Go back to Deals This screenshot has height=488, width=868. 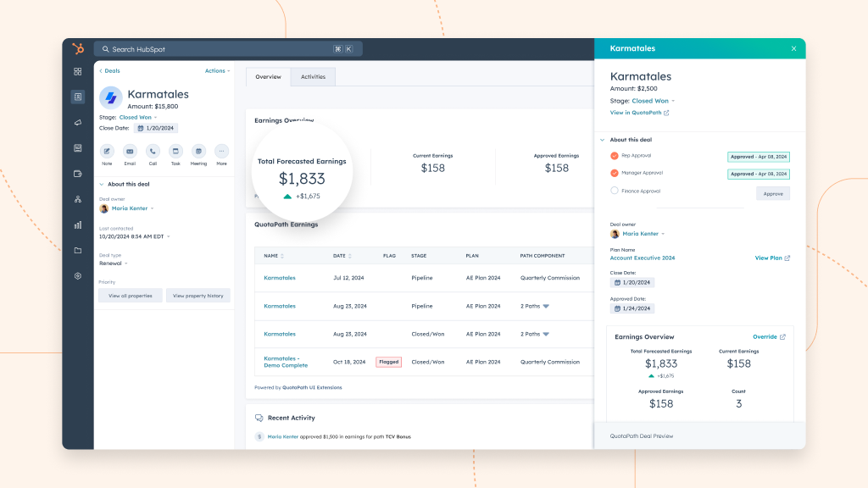coord(109,71)
